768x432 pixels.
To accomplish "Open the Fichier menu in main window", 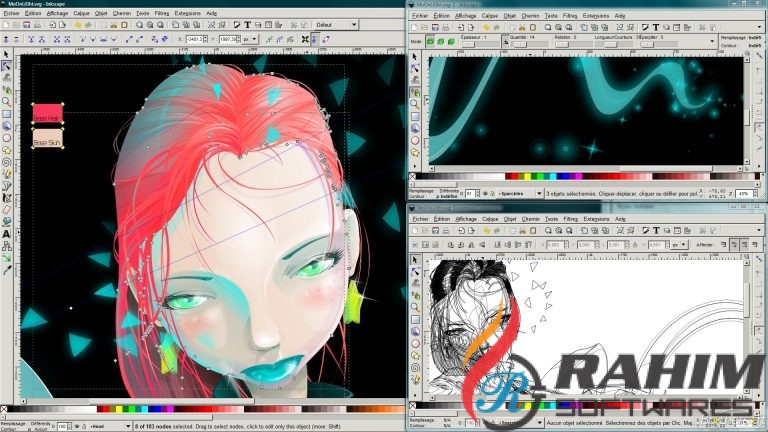I will click(x=12, y=13).
